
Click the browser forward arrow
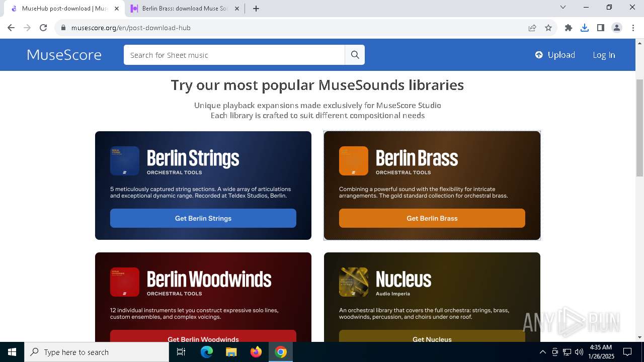click(x=27, y=28)
